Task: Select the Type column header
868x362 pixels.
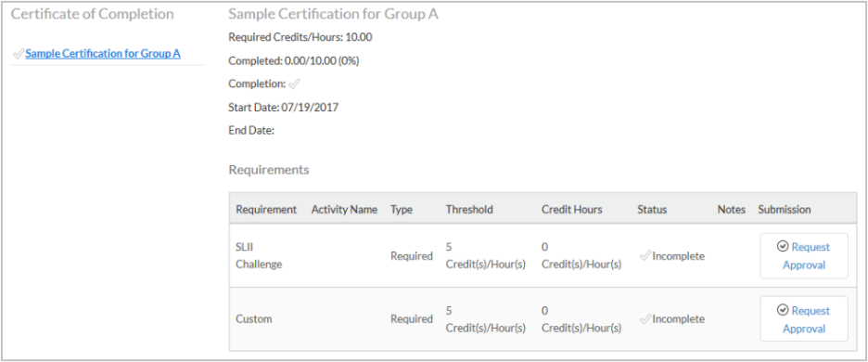Action: click(402, 210)
